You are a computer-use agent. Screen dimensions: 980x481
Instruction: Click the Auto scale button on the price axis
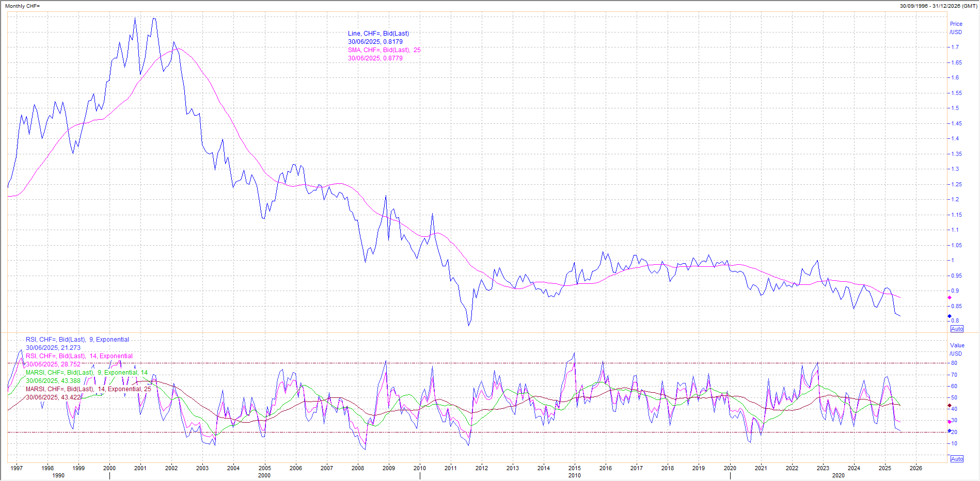coord(957,329)
